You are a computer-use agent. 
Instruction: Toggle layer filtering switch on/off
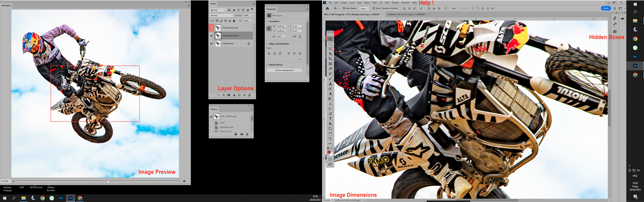pyautogui.click(x=252, y=10)
